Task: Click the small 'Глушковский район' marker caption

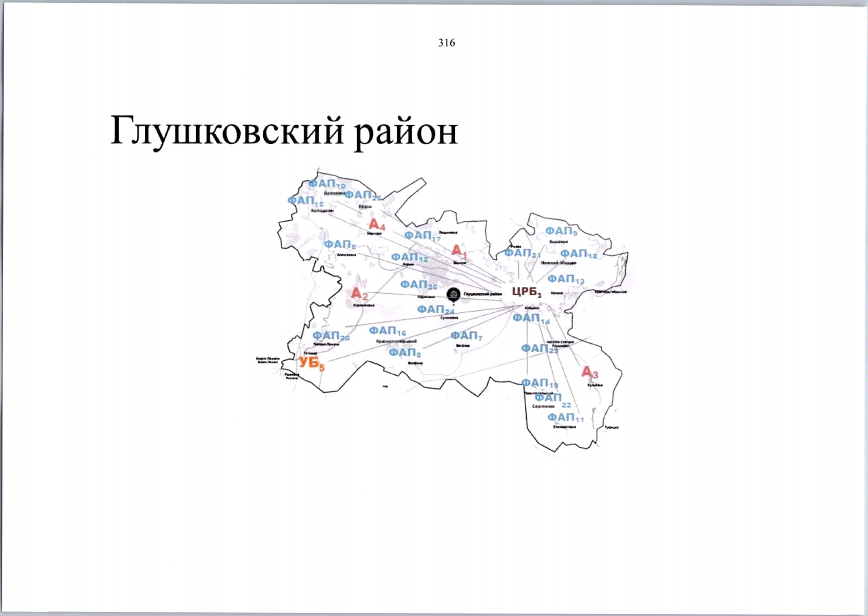Action: [x=483, y=294]
